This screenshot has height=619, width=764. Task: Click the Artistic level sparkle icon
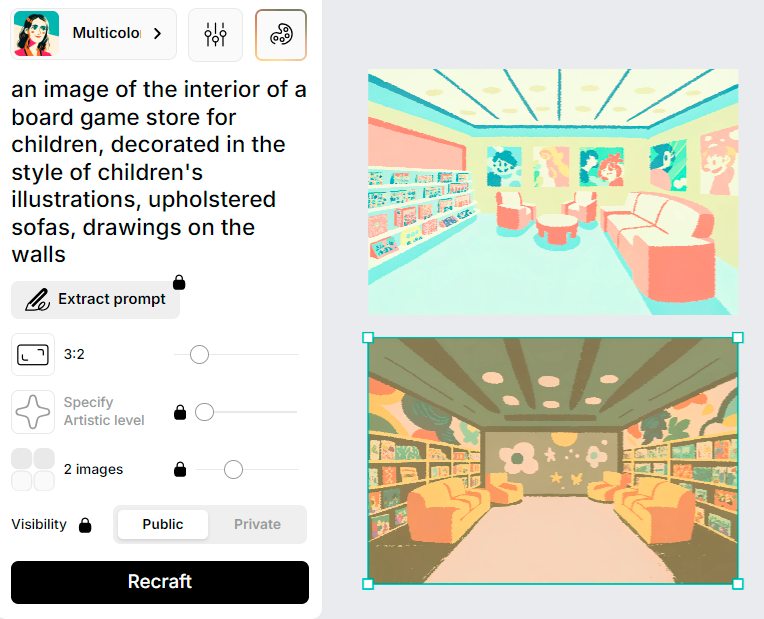(33, 412)
